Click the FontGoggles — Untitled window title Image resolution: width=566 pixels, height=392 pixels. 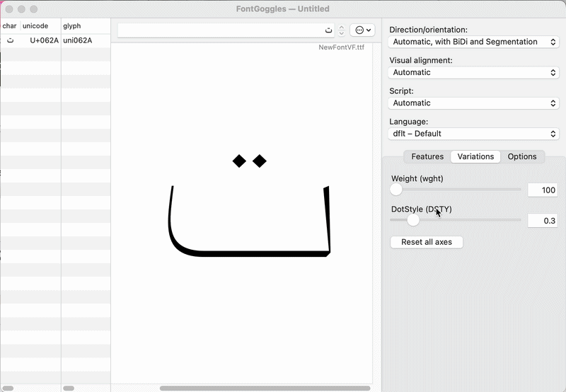(x=282, y=9)
